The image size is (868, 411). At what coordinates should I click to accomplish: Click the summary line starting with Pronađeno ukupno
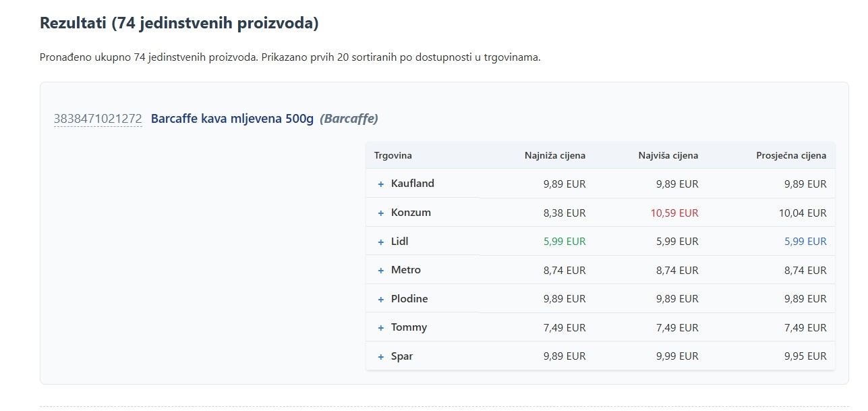pyautogui.click(x=290, y=57)
